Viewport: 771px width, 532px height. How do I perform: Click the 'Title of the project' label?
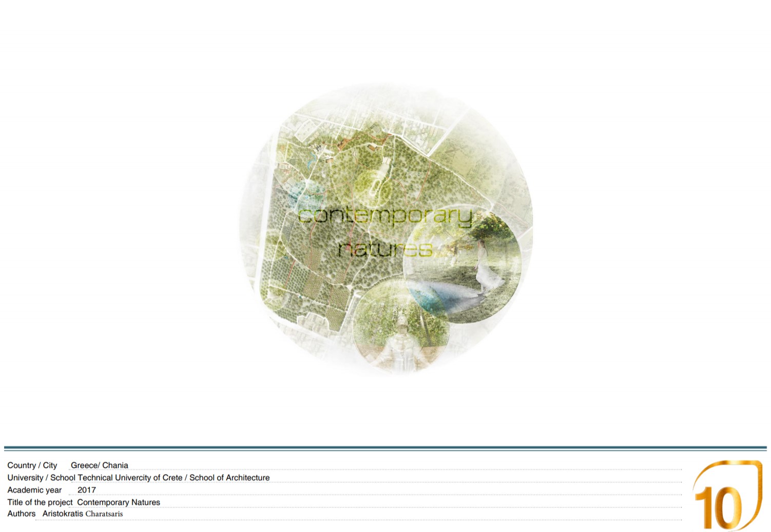click(40, 502)
